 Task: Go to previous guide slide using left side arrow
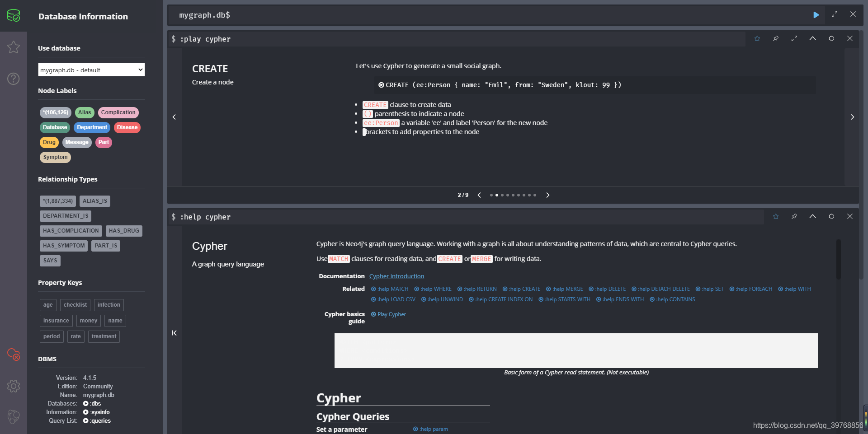point(175,117)
